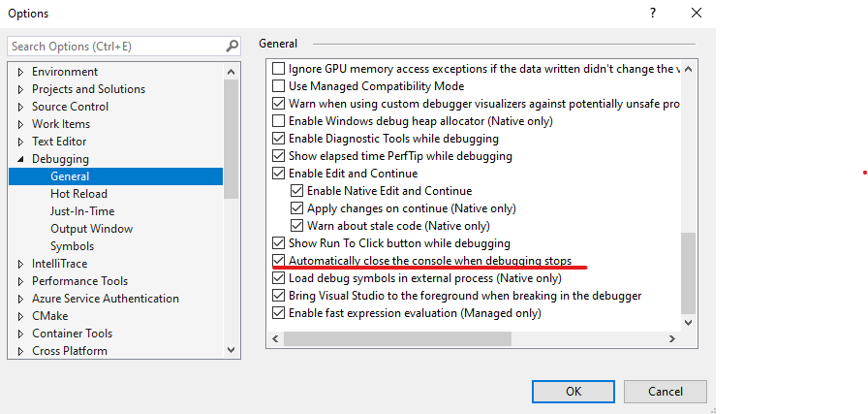This screenshot has height=414, width=868.
Task: Click the Cancel button
Action: [x=666, y=392]
